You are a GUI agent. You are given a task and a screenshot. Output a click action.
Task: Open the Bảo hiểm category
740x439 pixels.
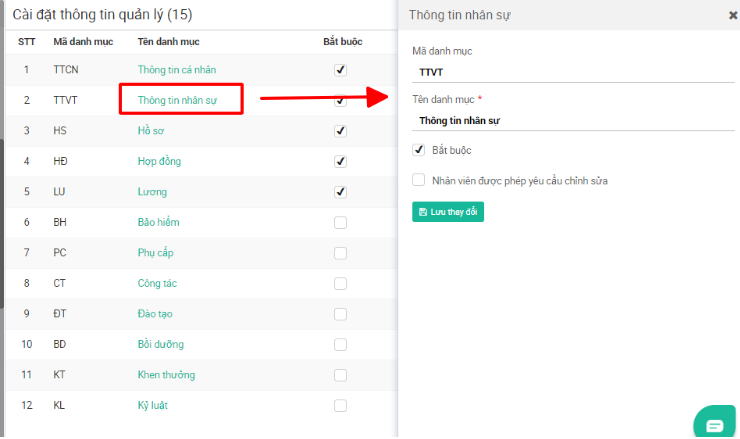158,222
